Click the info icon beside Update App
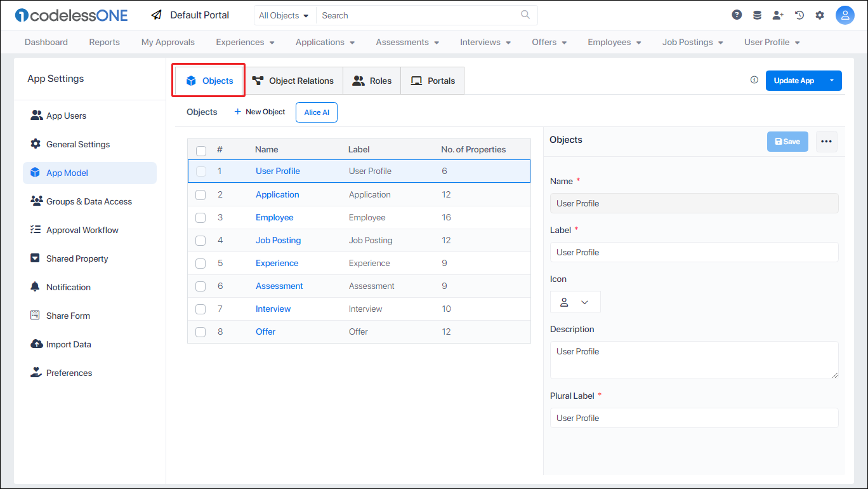This screenshot has width=868, height=489. [754, 80]
